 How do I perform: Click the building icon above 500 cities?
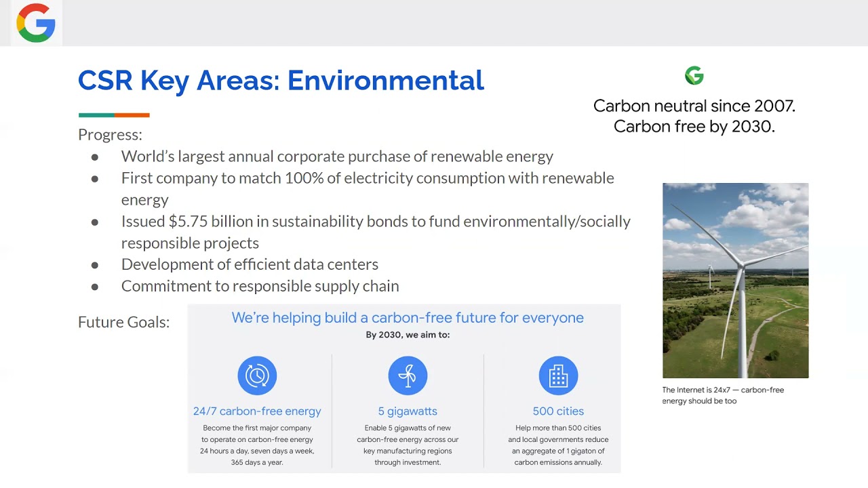coord(558,375)
